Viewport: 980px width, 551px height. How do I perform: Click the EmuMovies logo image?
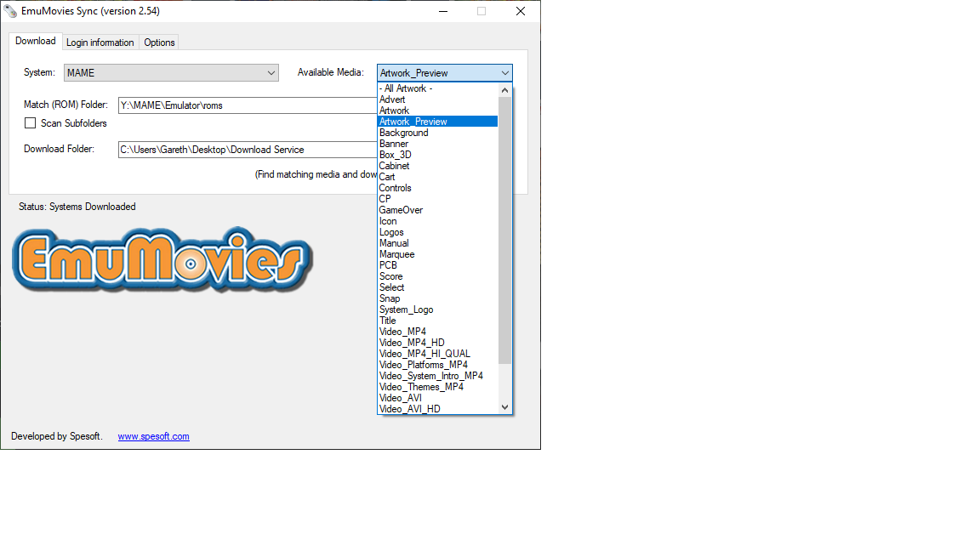click(162, 259)
